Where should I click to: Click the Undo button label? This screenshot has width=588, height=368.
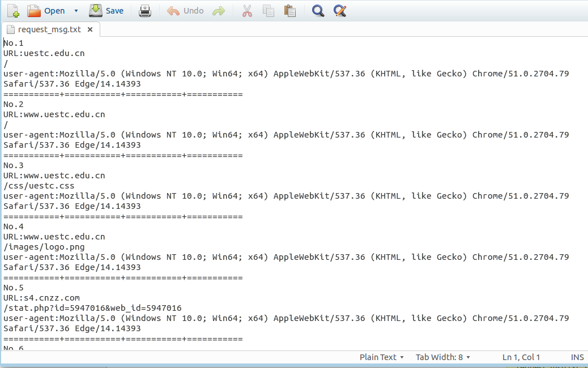[194, 11]
